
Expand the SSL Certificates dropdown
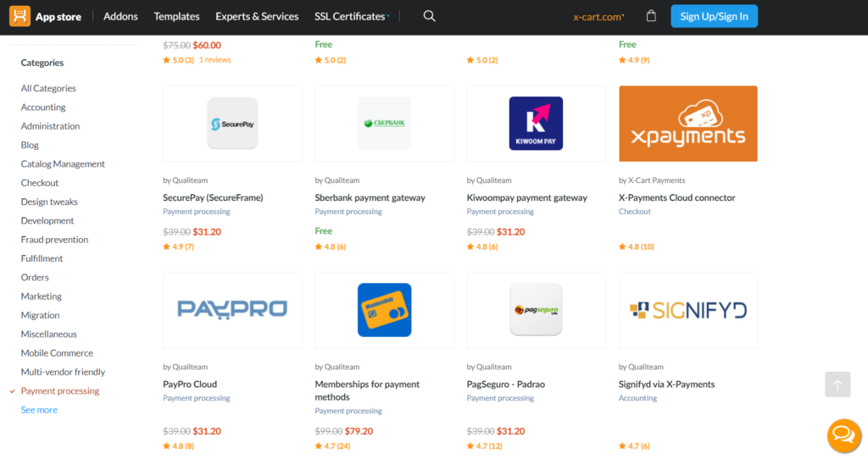click(x=352, y=17)
